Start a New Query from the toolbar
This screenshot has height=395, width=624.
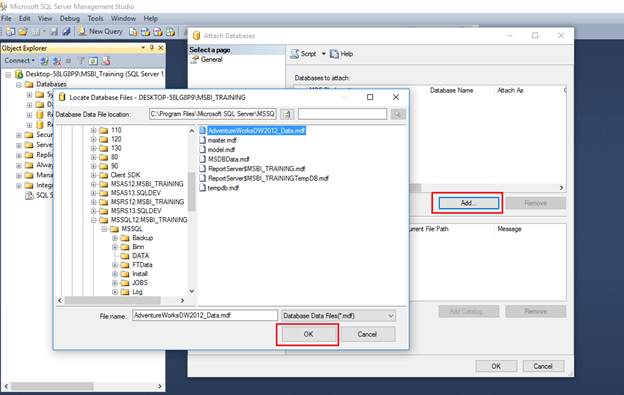click(x=100, y=31)
